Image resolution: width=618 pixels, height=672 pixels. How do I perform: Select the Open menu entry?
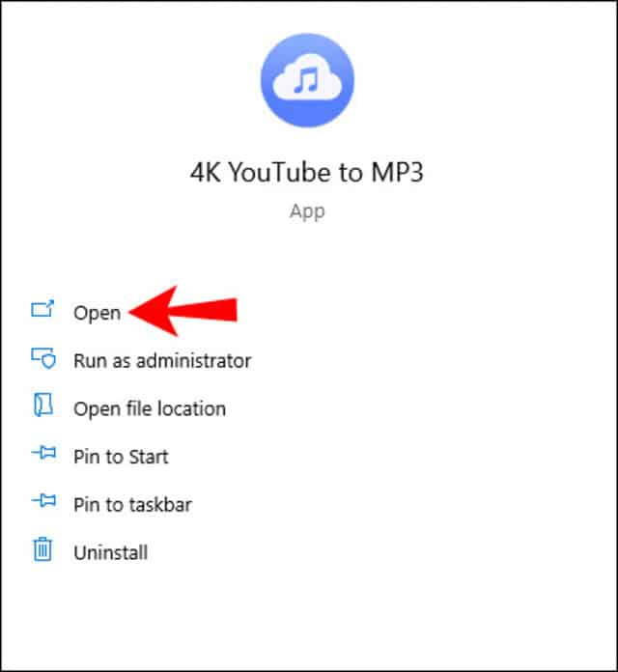pos(97,313)
